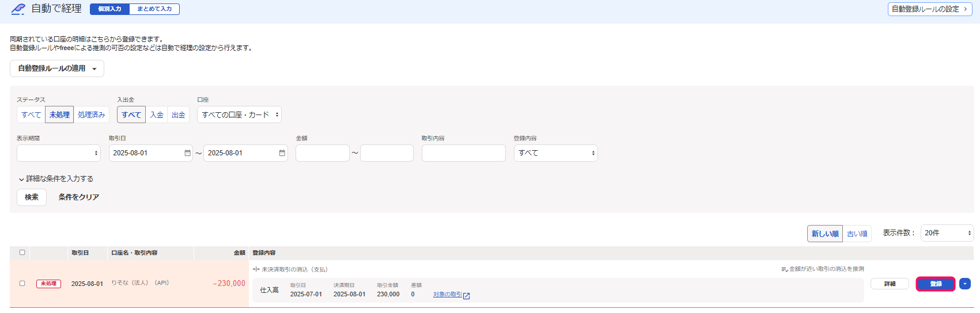Click the blue 登録 button
Viewport: 980px width, 313px height.
tap(936, 284)
